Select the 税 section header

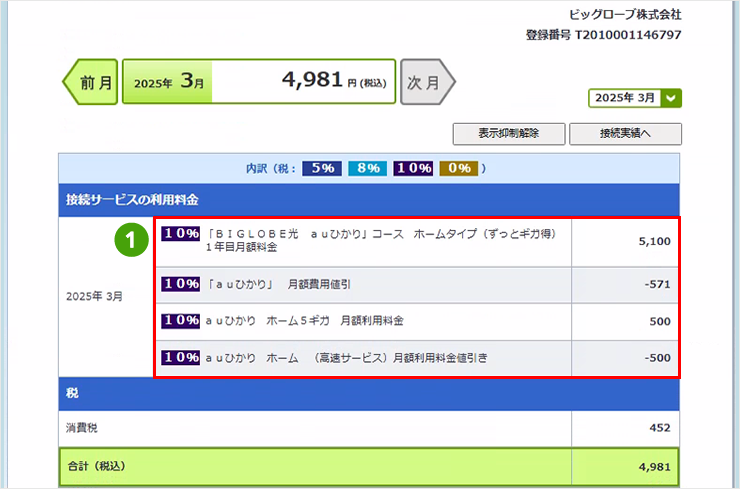369,393
